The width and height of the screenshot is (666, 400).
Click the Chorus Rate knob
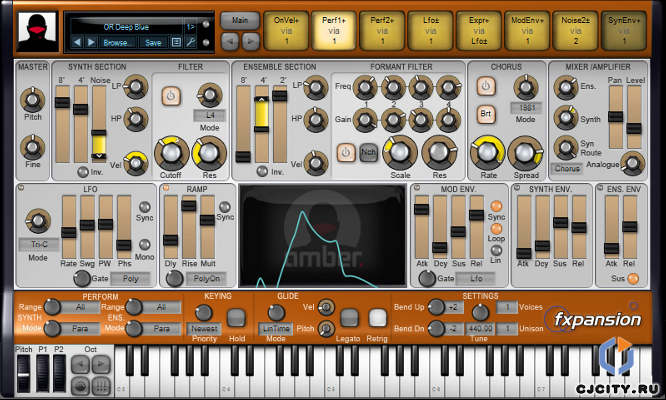[x=488, y=152]
